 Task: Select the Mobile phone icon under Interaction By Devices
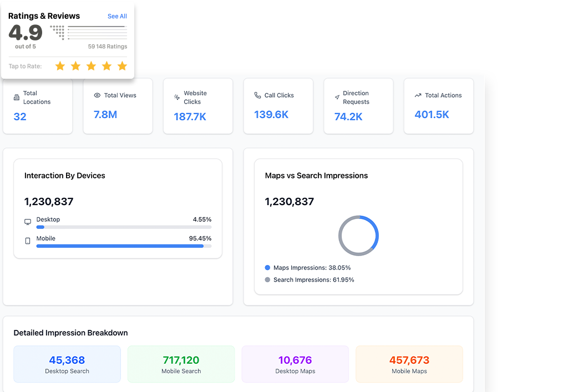28,240
